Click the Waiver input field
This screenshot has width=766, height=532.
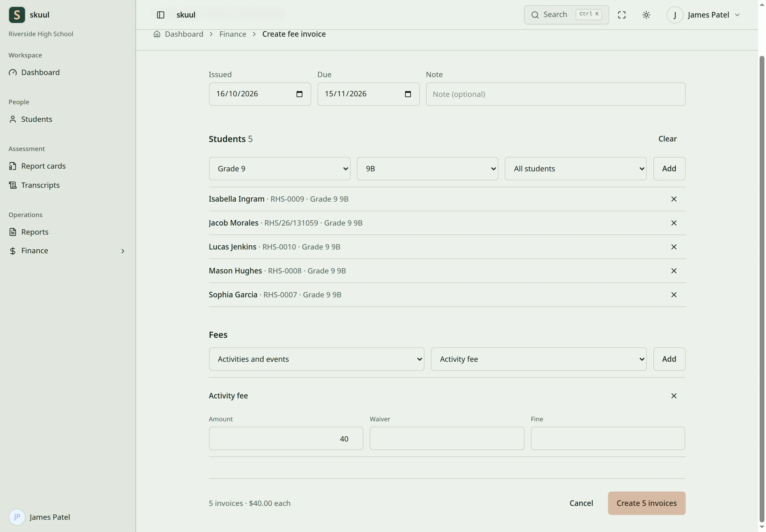447,438
